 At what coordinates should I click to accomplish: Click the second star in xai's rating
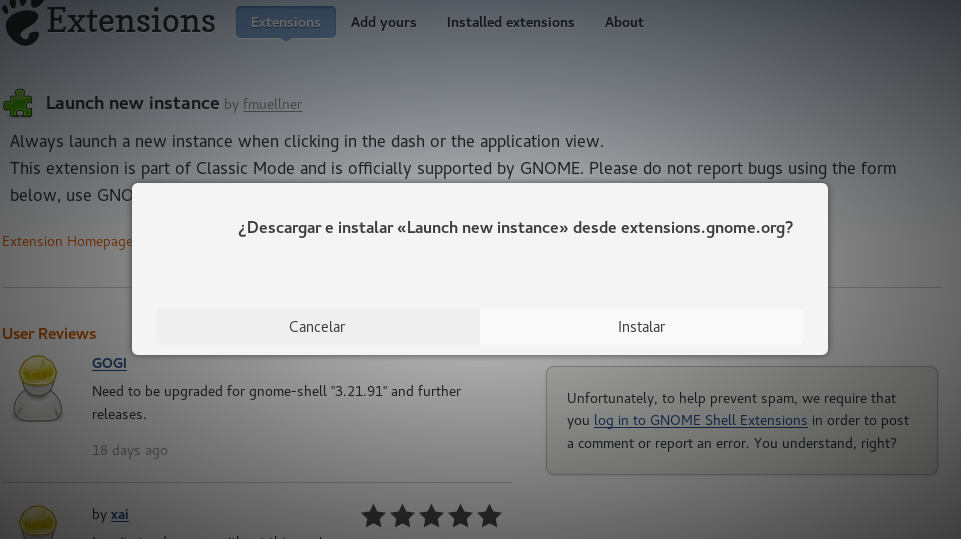tap(402, 516)
